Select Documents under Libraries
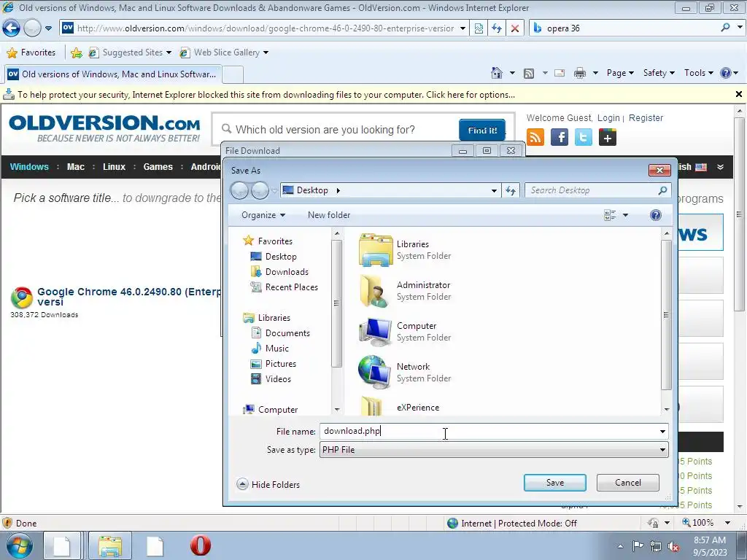The width and height of the screenshot is (747, 560). coord(281,333)
